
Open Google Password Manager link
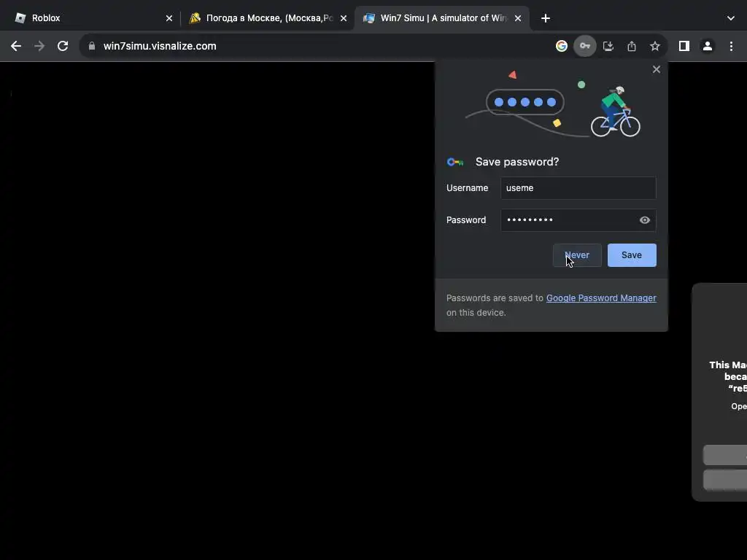click(601, 298)
